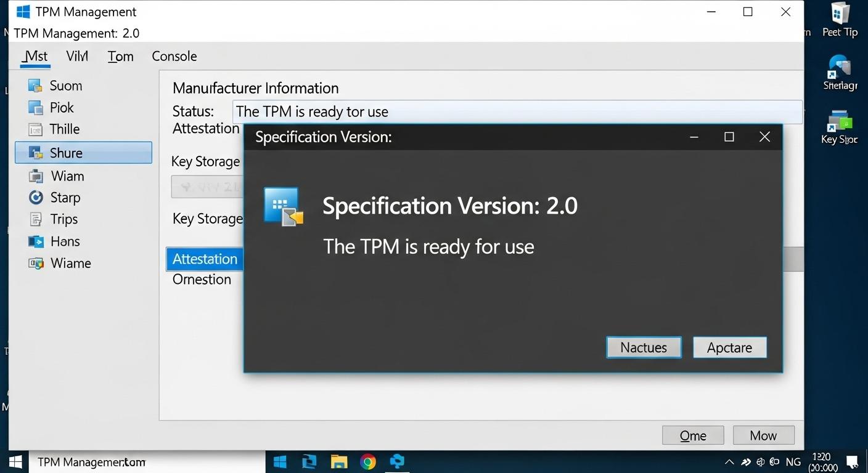The width and height of the screenshot is (868, 473).
Task: Select the Wiame sidebar icon
Action: 36,264
